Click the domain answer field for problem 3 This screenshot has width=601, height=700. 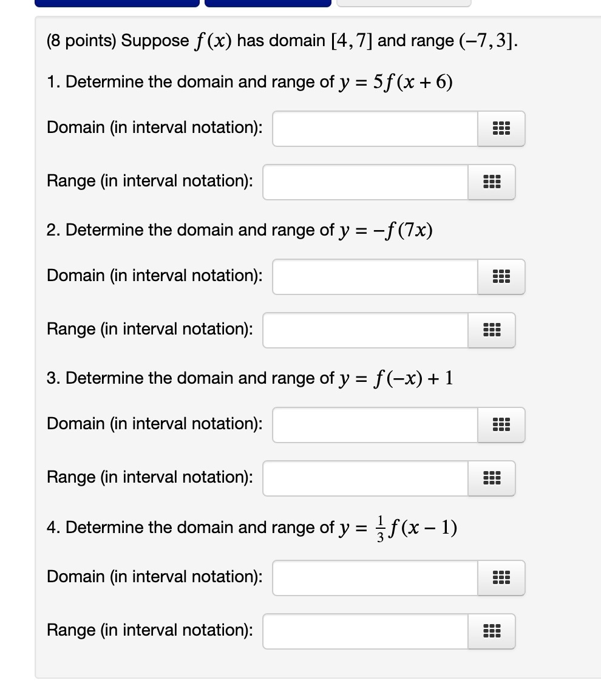(373, 425)
